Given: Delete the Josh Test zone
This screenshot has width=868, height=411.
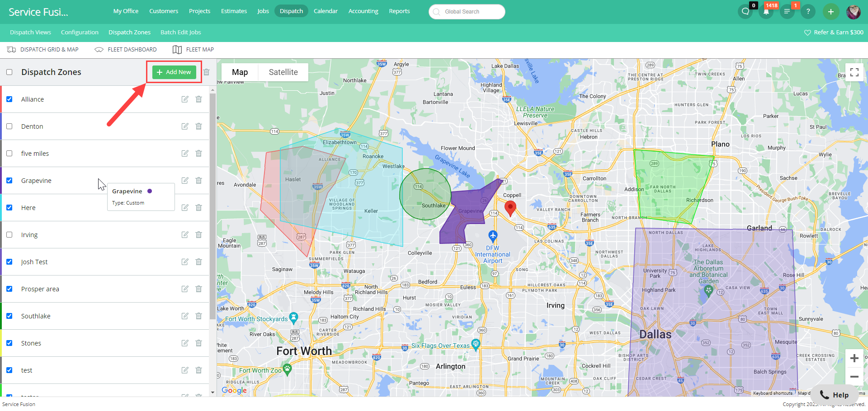Looking at the screenshot, I should [198, 262].
